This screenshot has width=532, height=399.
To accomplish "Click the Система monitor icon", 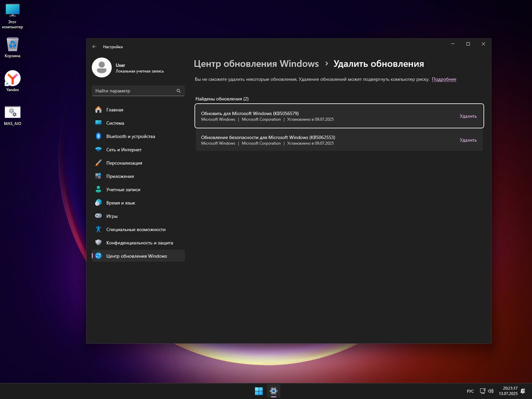I will point(98,123).
